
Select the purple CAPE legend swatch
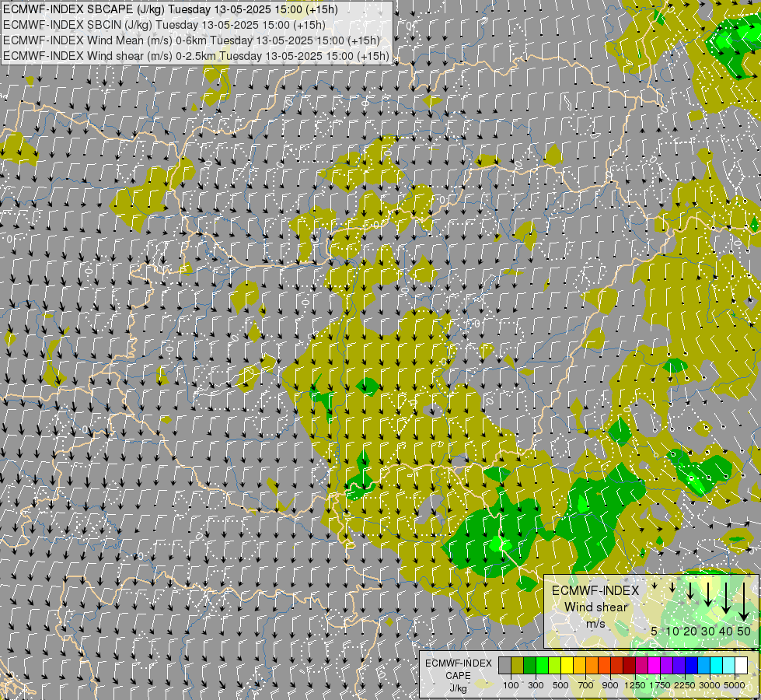point(667,665)
